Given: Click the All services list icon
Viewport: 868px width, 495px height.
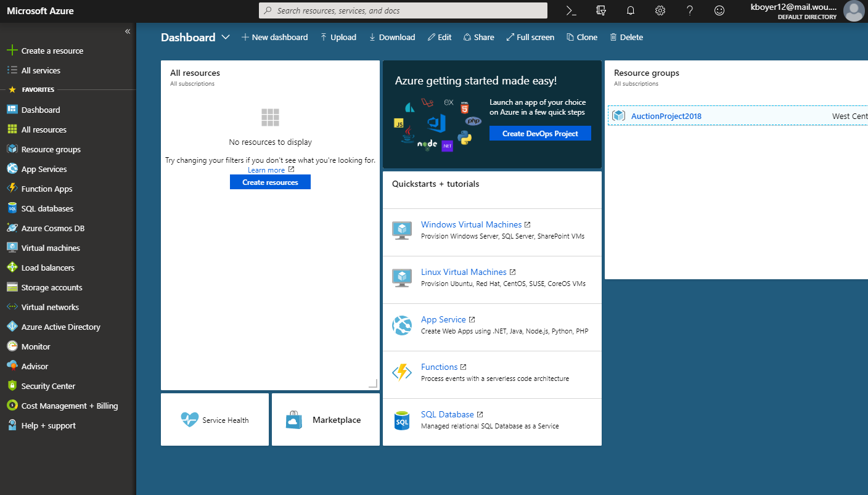Looking at the screenshot, I should tap(12, 70).
